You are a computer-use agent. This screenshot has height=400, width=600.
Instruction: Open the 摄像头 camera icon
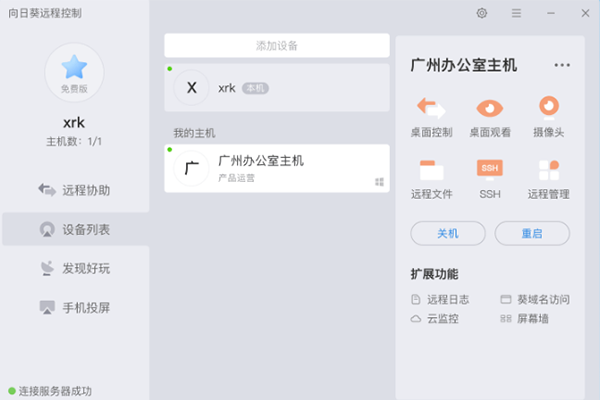pyautogui.click(x=548, y=108)
